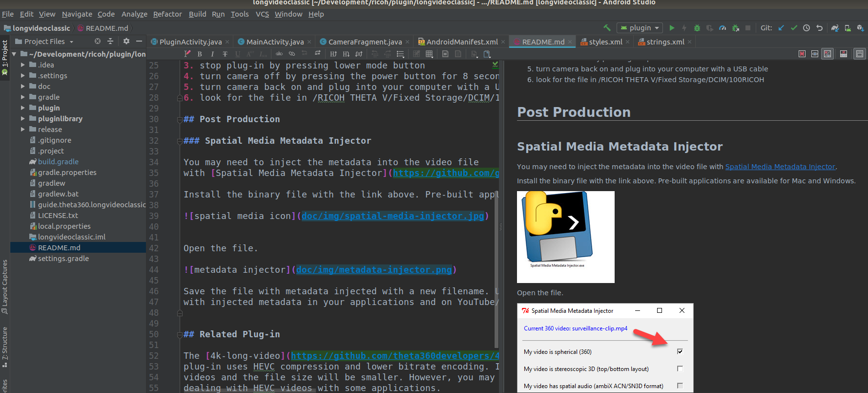The width and height of the screenshot is (868, 393).
Task: Open Git history clock icon
Action: (806, 28)
